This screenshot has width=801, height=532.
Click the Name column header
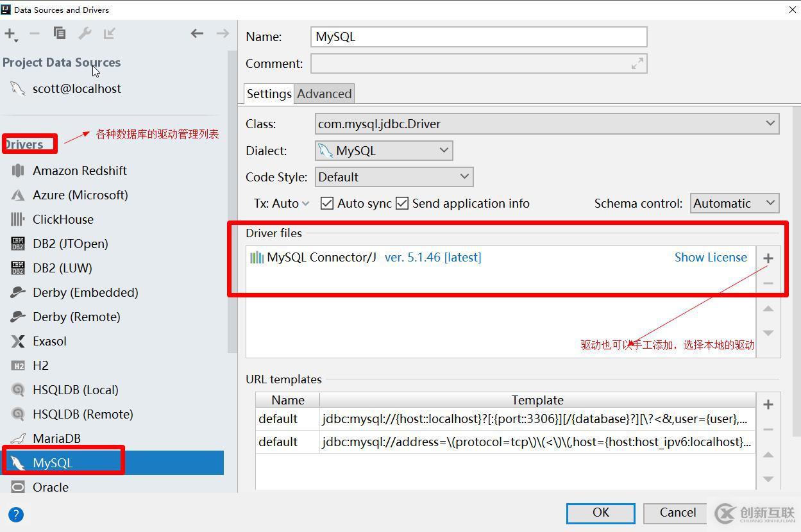[288, 400]
